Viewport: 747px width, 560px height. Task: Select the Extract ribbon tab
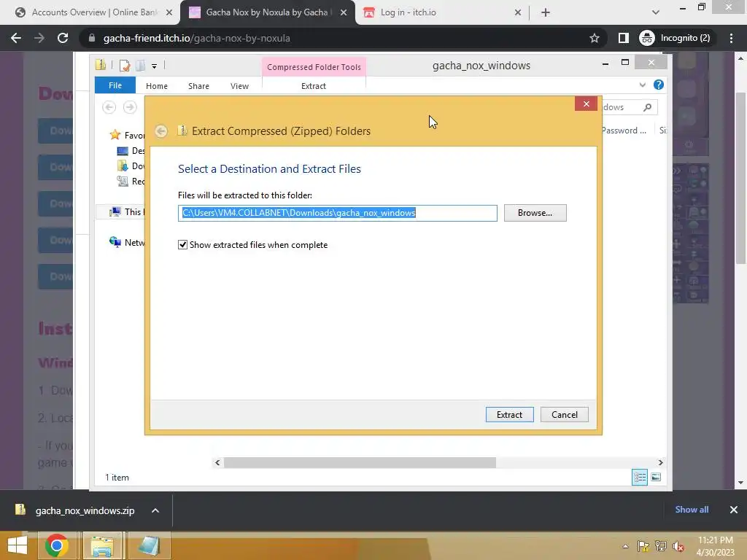[314, 86]
